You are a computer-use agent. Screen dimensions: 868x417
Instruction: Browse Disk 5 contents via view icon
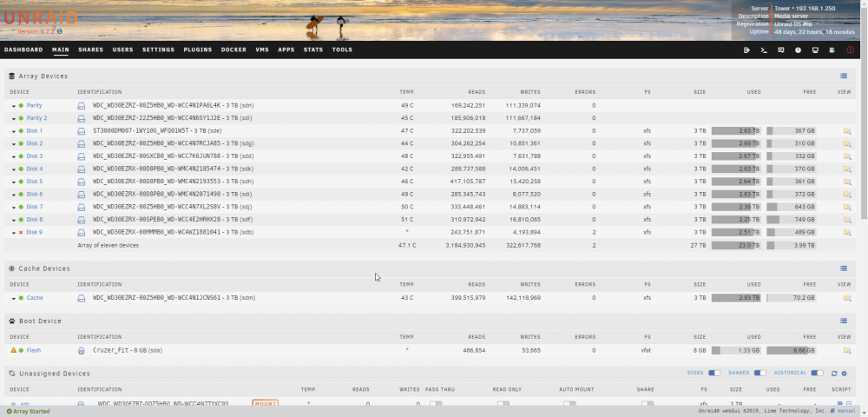[x=847, y=182]
